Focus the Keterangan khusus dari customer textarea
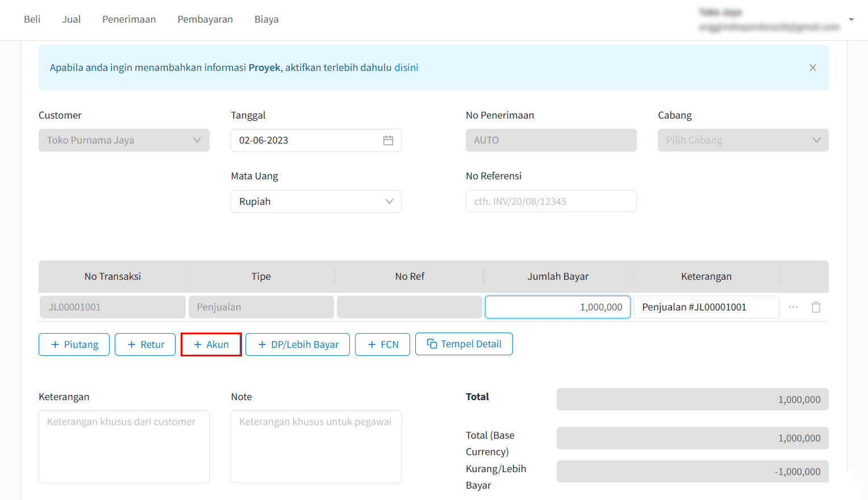The height and width of the screenshot is (500, 868). (124, 447)
